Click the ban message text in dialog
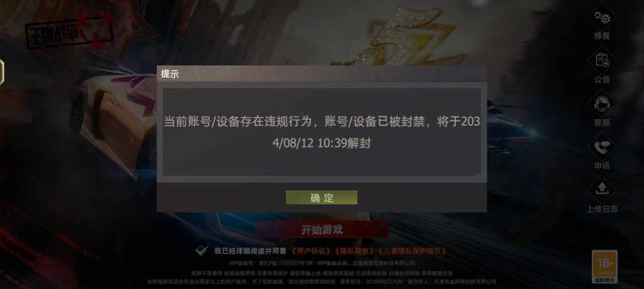This screenshot has height=289, width=644. [x=321, y=132]
